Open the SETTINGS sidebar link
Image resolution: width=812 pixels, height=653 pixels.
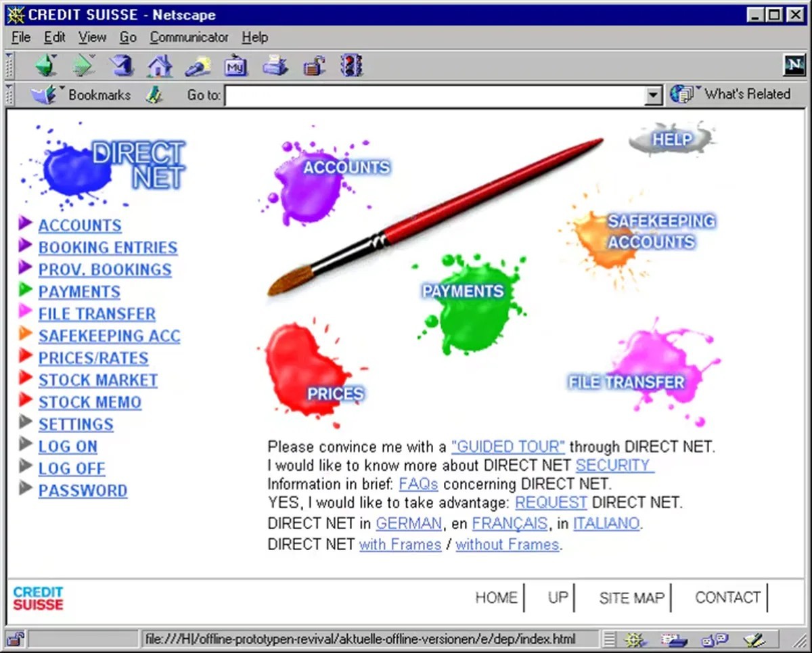click(x=76, y=425)
